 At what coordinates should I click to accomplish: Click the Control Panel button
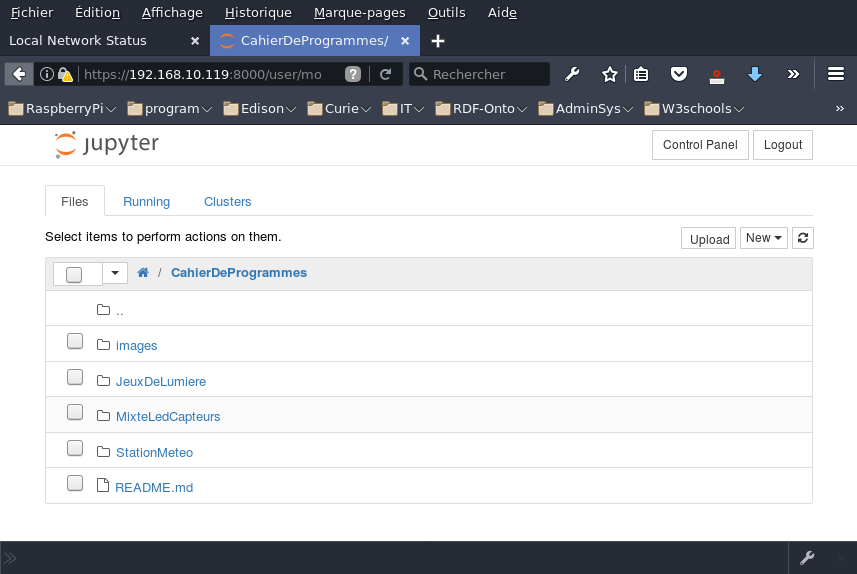click(x=700, y=145)
